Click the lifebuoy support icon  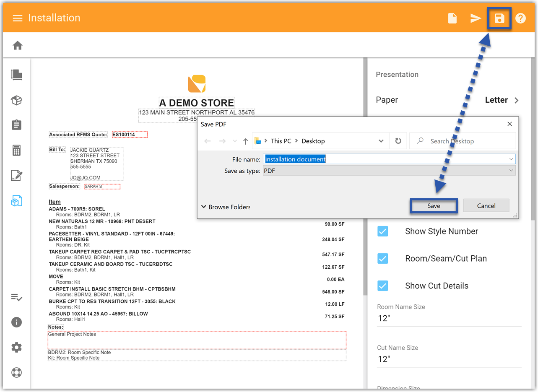[16, 372]
